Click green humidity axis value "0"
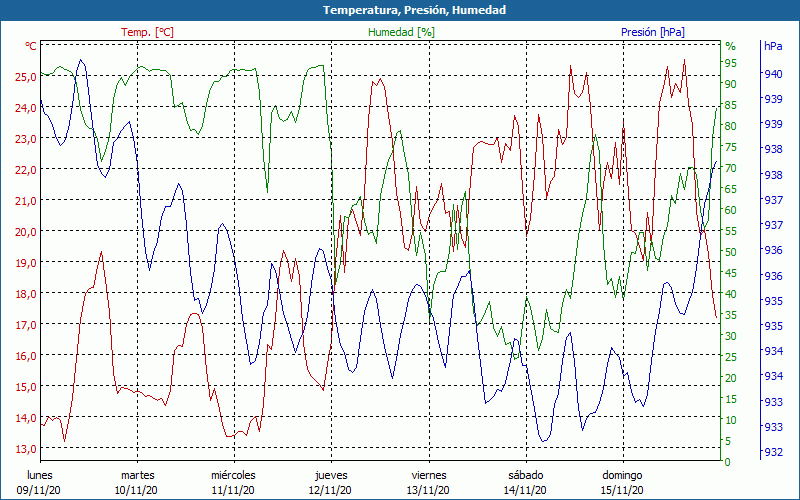The width and height of the screenshot is (800, 500). 728,462
